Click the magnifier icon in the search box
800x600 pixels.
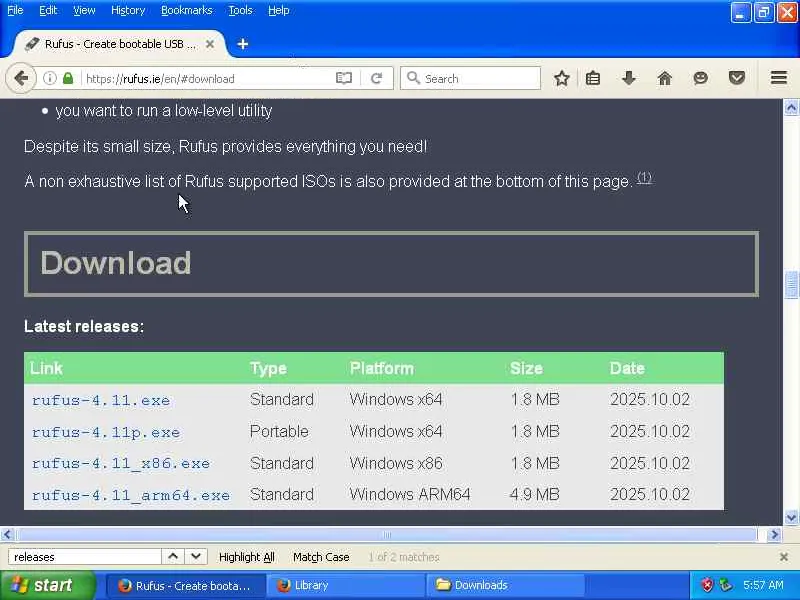click(413, 78)
